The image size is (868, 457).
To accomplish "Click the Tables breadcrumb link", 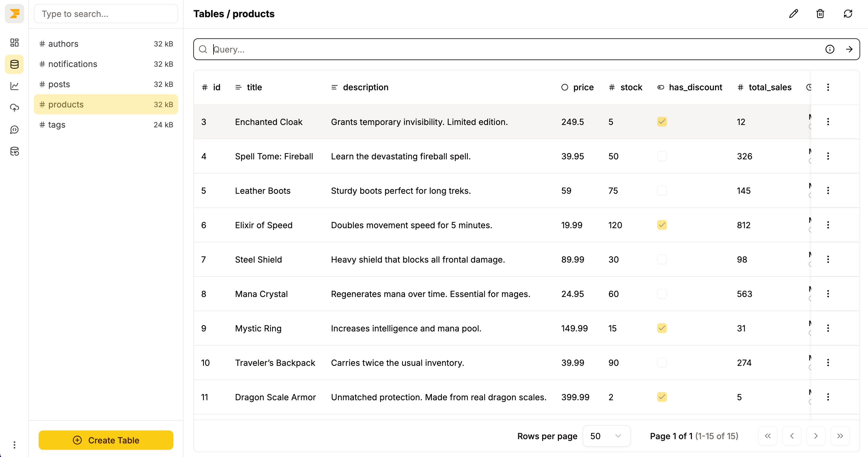I will pyautogui.click(x=209, y=14).
